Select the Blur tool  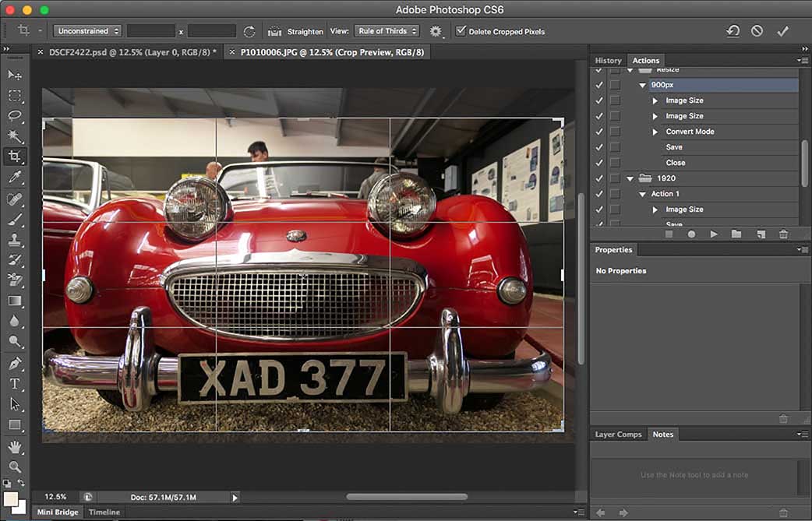click(x=15, y=322)
